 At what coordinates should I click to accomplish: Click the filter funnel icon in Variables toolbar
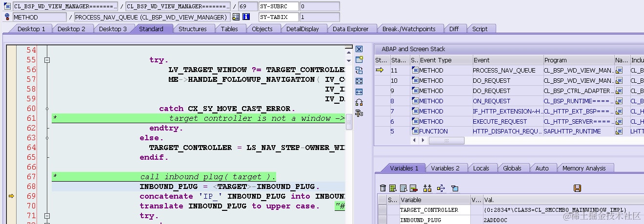(x=455, y=188)
